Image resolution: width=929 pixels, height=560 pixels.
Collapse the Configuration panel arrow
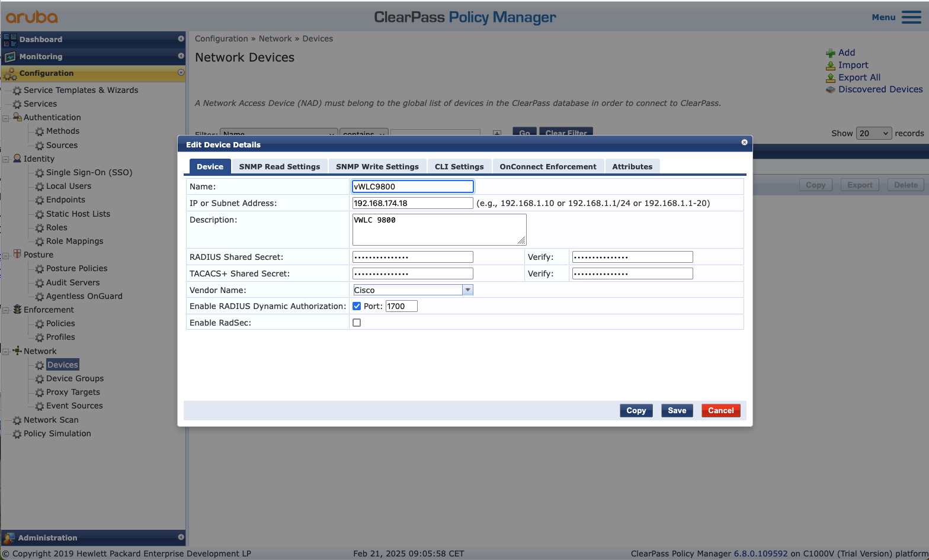coord(181,72)
